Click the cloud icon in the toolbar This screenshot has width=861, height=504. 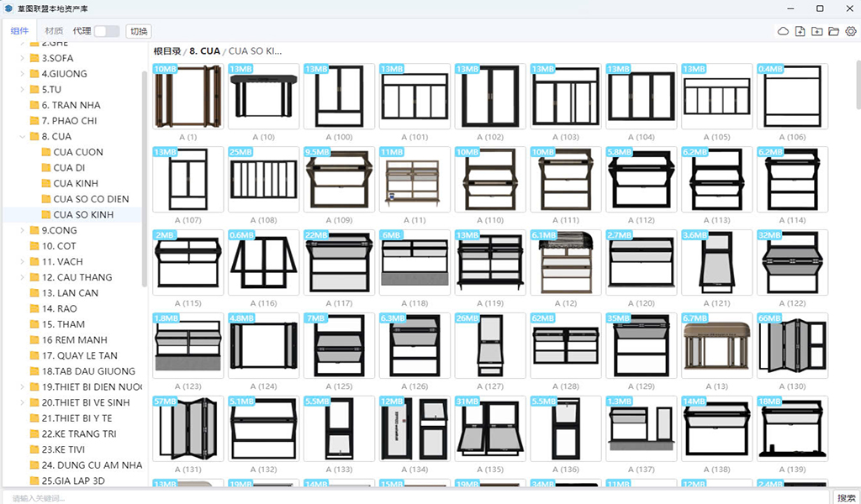(x=783, y=31)
